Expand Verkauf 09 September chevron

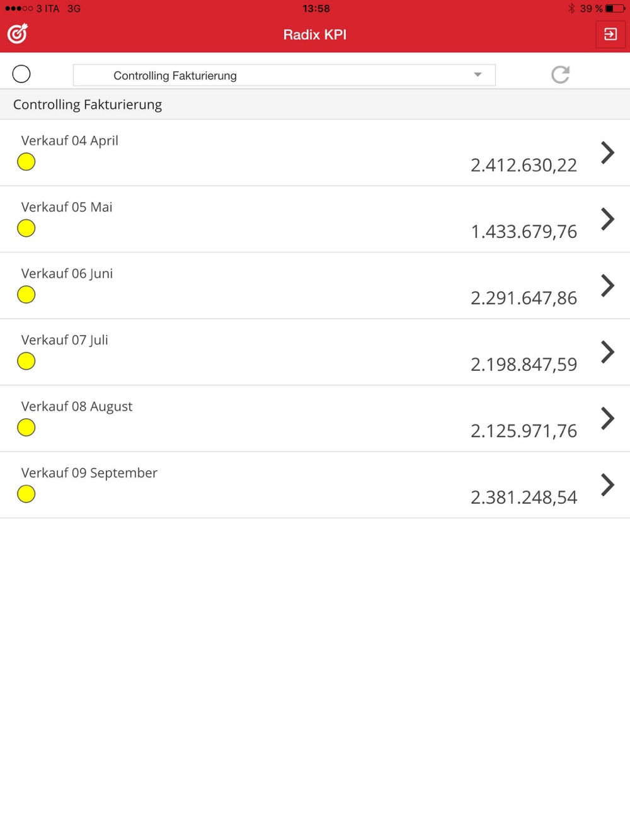[x=607, y=485]
